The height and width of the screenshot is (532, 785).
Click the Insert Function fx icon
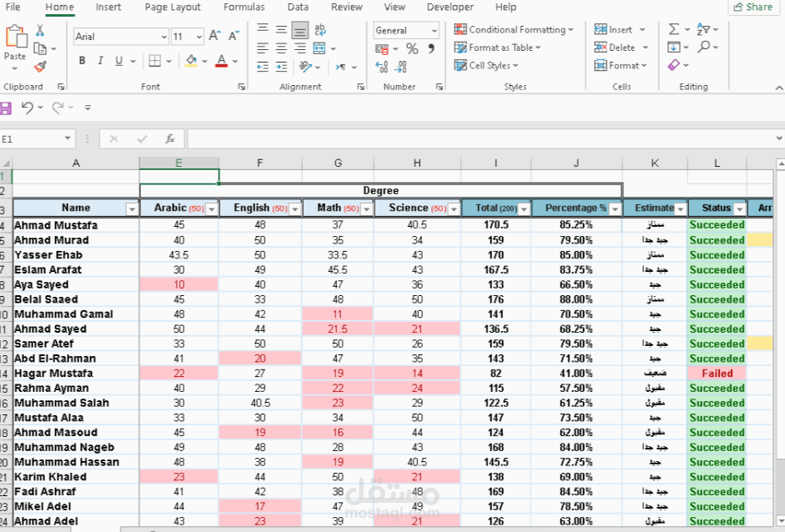[x=170, y=138]
